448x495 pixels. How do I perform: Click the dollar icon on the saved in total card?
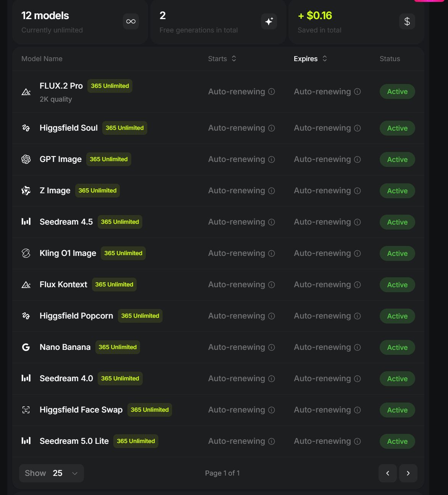(407, 21)
